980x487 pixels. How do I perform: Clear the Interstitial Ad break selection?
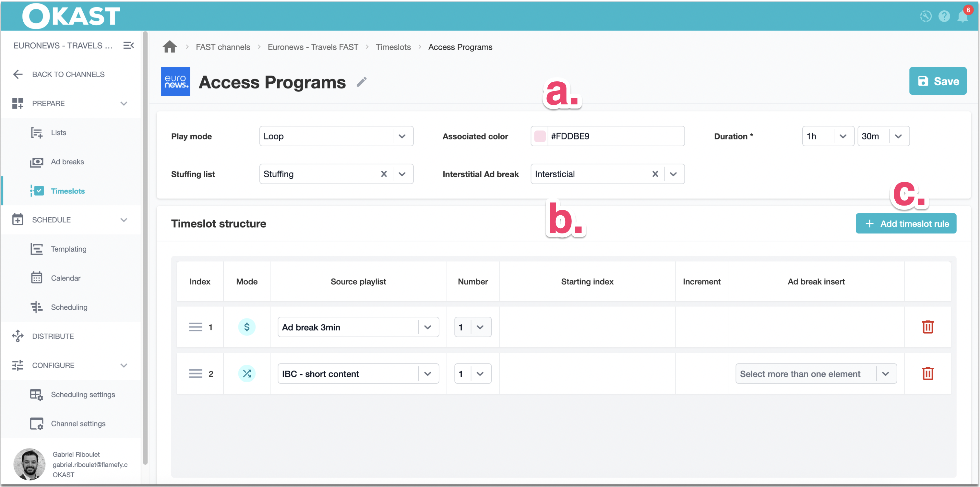click(x=655, y=174)
